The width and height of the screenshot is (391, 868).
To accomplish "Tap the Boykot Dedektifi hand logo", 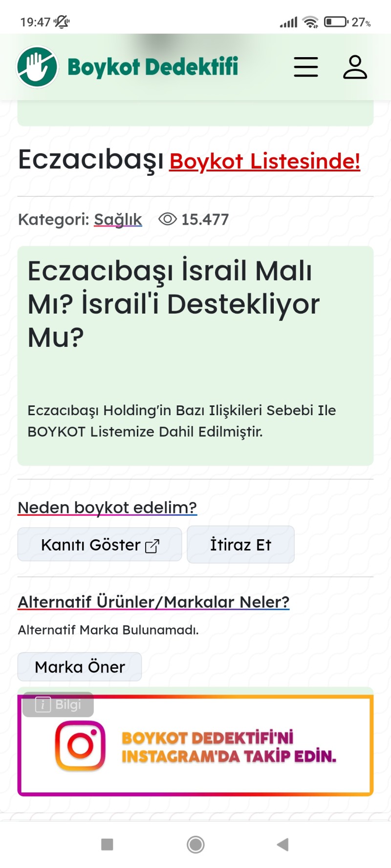I will coord(37,67).
